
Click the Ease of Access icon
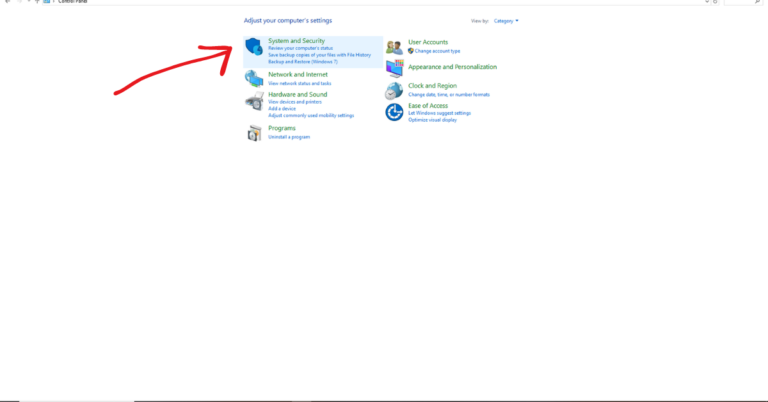pyautogui.click(x=394, y=111)
